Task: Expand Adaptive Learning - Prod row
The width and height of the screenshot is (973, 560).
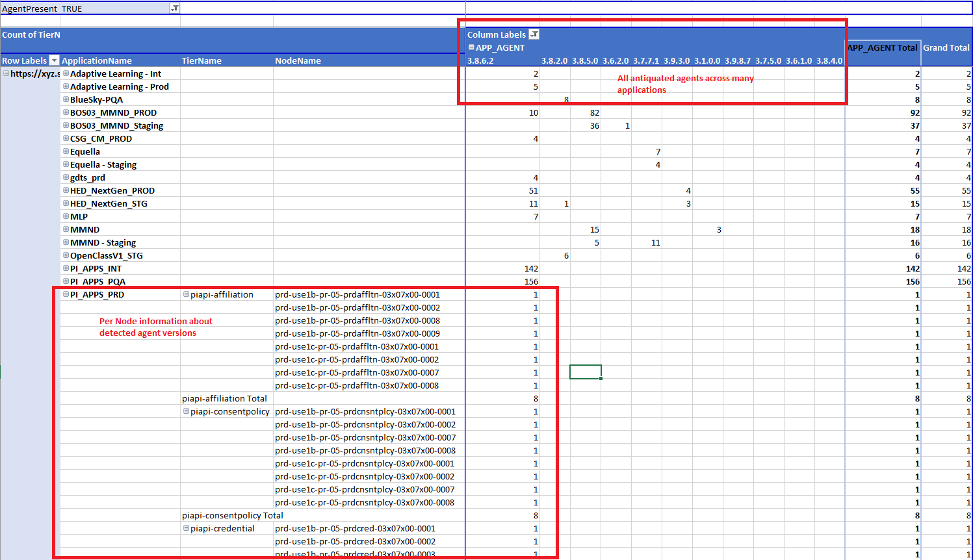Action: [x=66, y=86]
